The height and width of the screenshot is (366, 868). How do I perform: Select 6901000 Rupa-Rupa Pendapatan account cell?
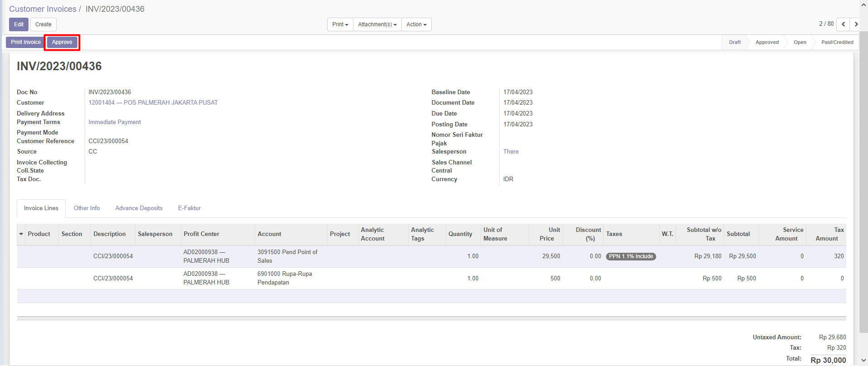[291, 278]
